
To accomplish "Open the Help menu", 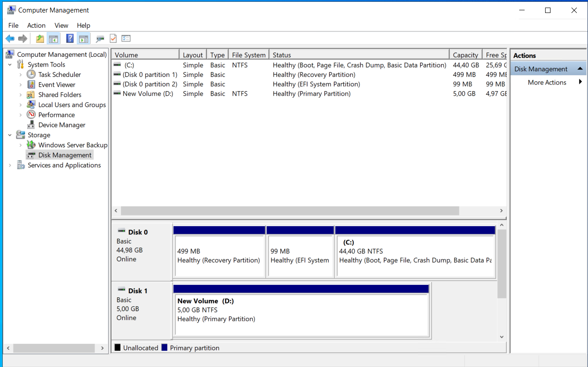I will pos(83,25).
